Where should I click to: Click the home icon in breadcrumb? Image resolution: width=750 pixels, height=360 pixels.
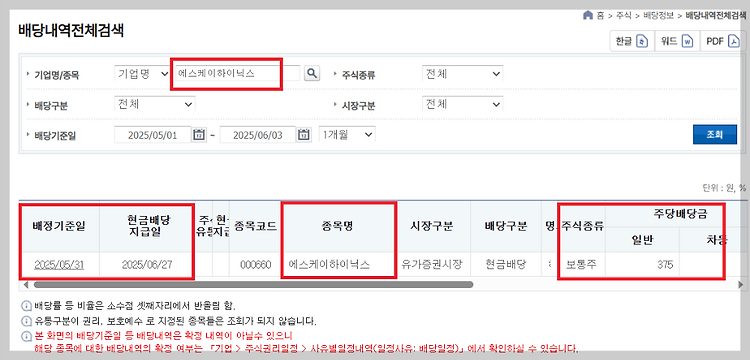tap(588, 15)
